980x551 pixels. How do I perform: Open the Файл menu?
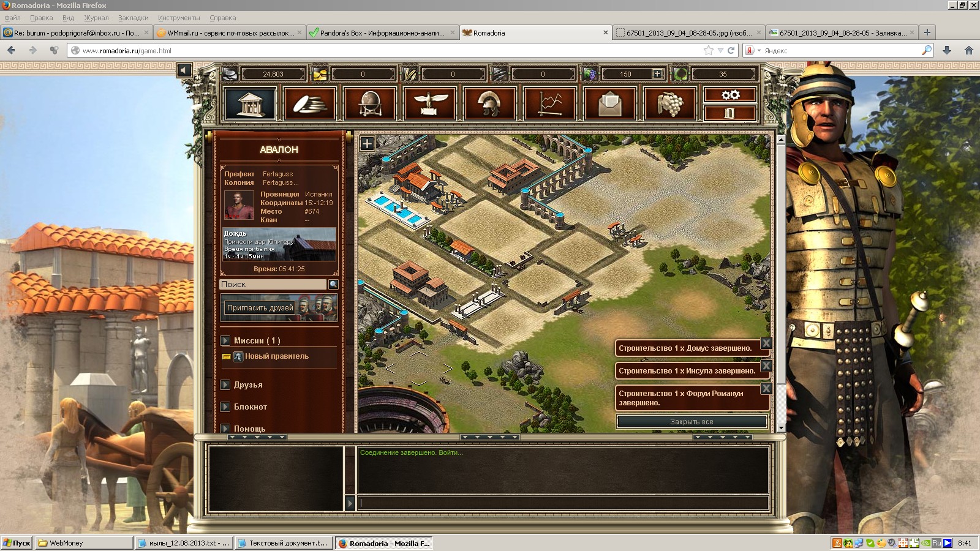click(13, 18)
